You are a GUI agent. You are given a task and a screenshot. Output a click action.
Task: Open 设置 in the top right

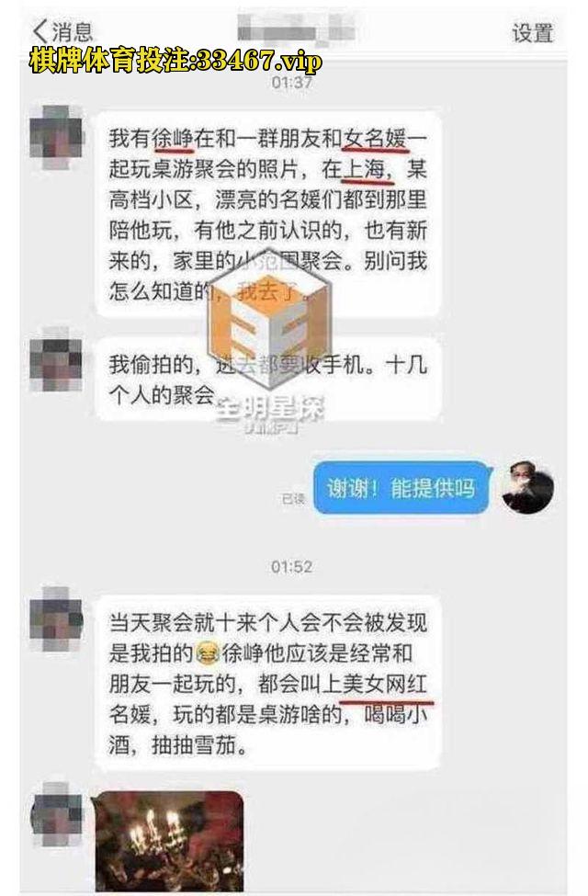[532, 32]
